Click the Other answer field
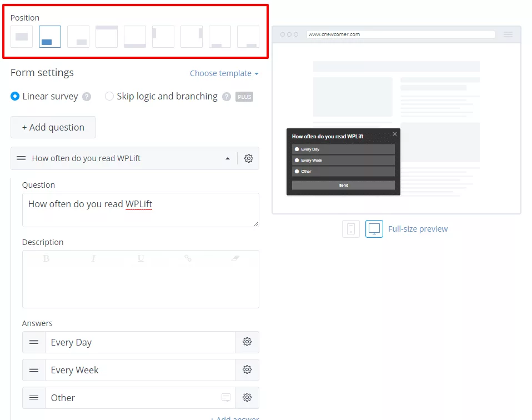Viewport: 532px width, 420px height. pos(140,398)
